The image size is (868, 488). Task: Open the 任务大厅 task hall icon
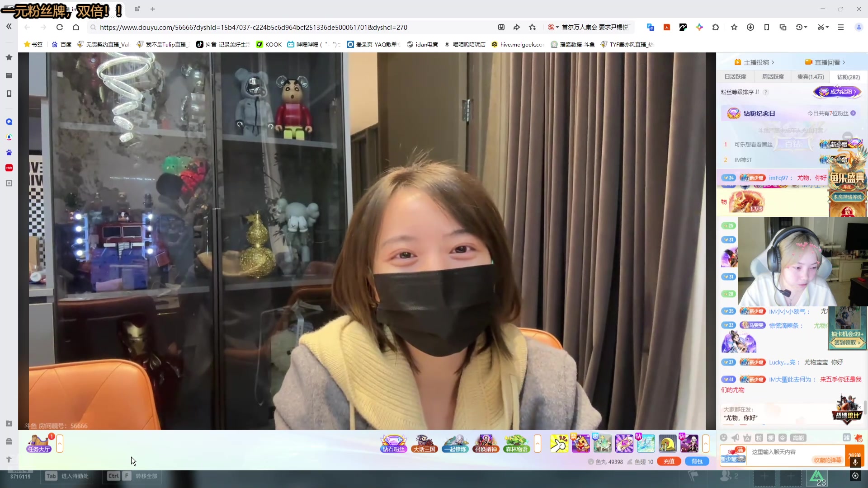pos(39,443)
